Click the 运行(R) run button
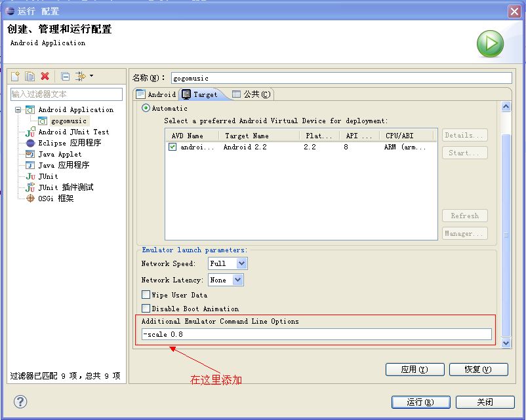526x420 pixels. (420, 402)
